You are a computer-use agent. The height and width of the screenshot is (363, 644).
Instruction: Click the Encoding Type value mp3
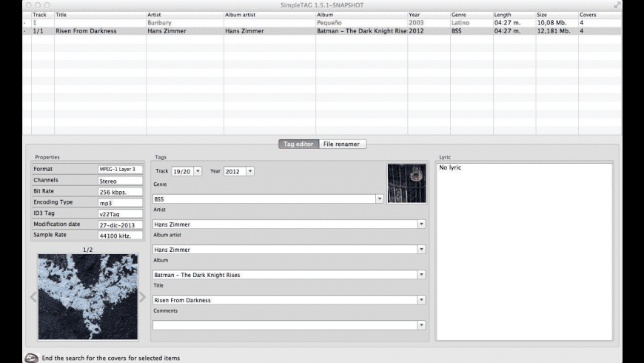pos(121,203)
